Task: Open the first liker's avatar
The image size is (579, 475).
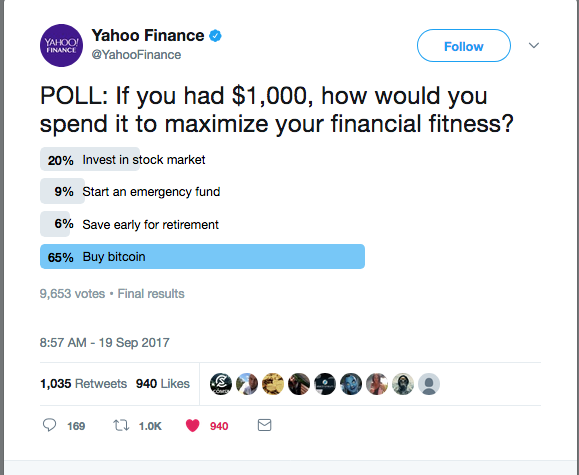Action: tap(221, 384)
